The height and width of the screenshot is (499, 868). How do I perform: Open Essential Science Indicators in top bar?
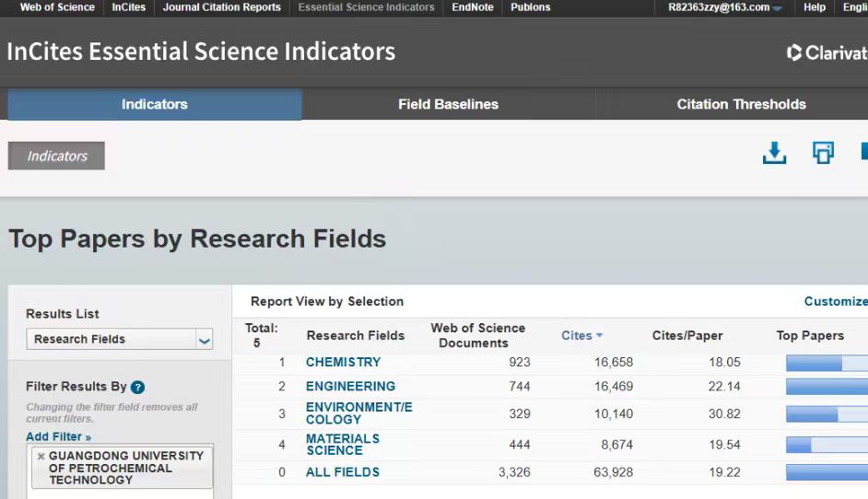[367, 7]
